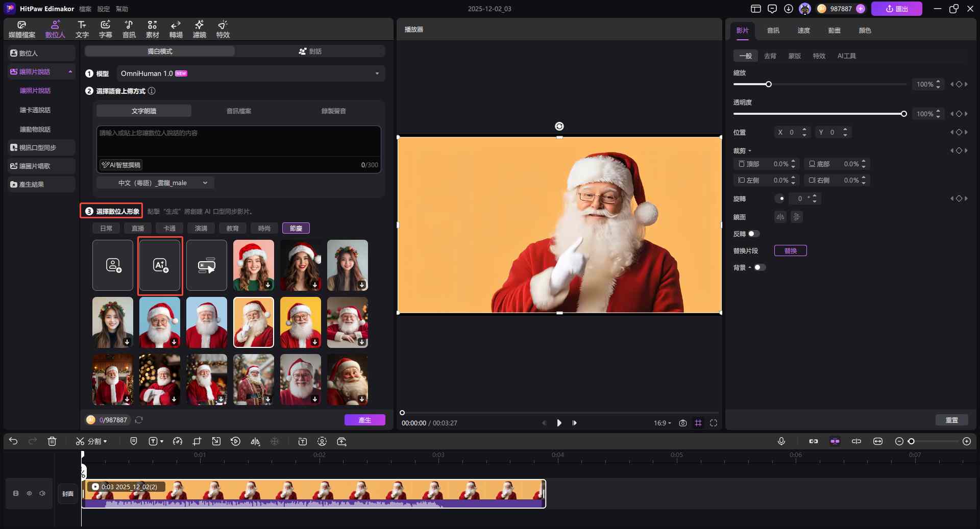
Task: Toggle the 反轉 switch
Action: click(x=753, y=234)
